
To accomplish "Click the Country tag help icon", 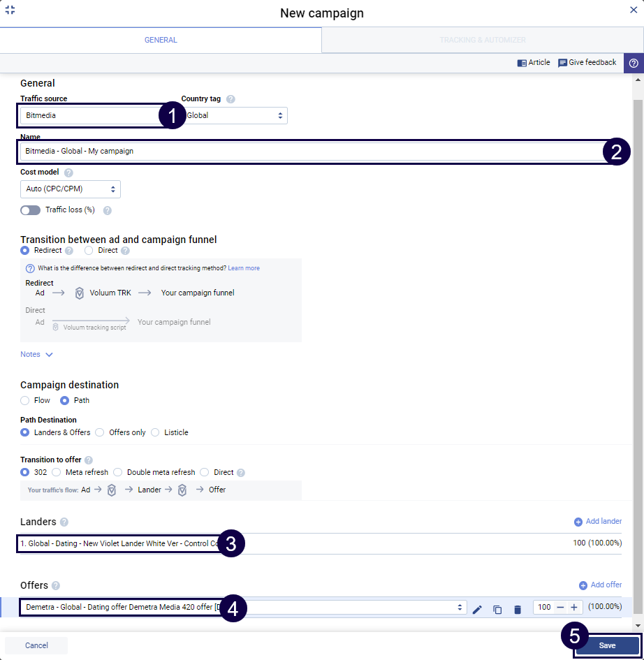I will click(x=230, y=99).
